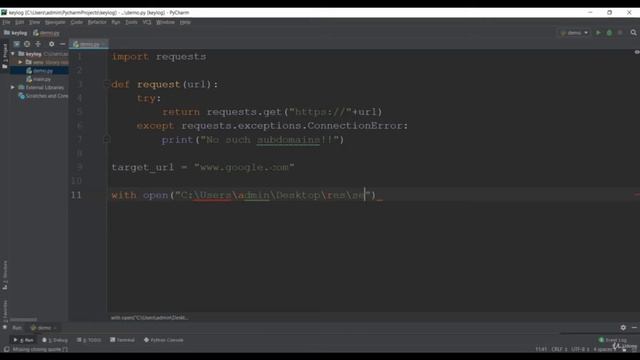Select the demo tab in Run tool window

44,328
